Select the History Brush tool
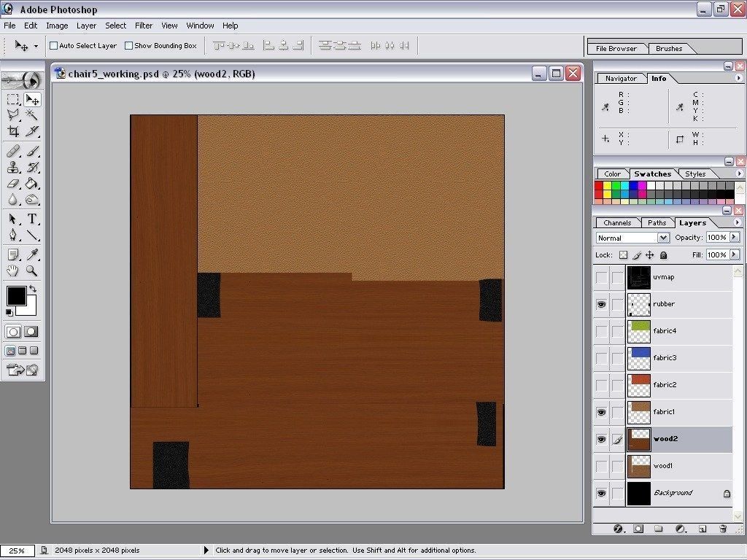Screen dimensions: 747x560 32,167
